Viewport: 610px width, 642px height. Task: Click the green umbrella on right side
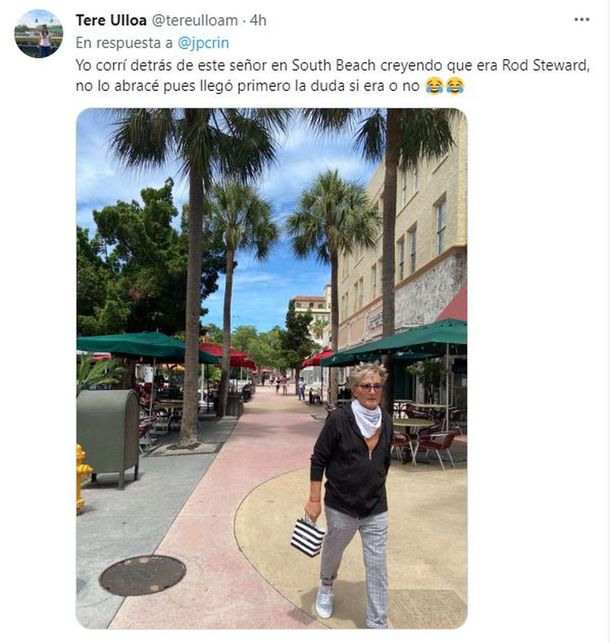[394, 342]
